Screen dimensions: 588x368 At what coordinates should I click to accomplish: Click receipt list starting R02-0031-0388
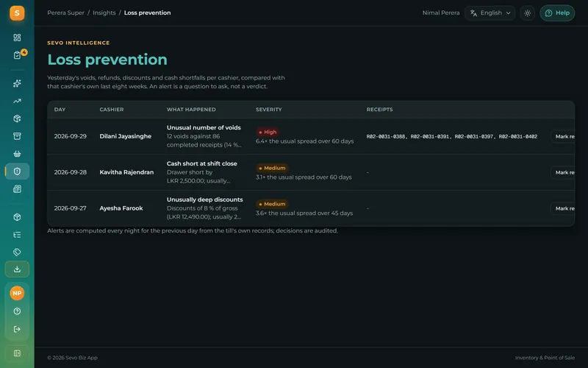tap(452, 137)
